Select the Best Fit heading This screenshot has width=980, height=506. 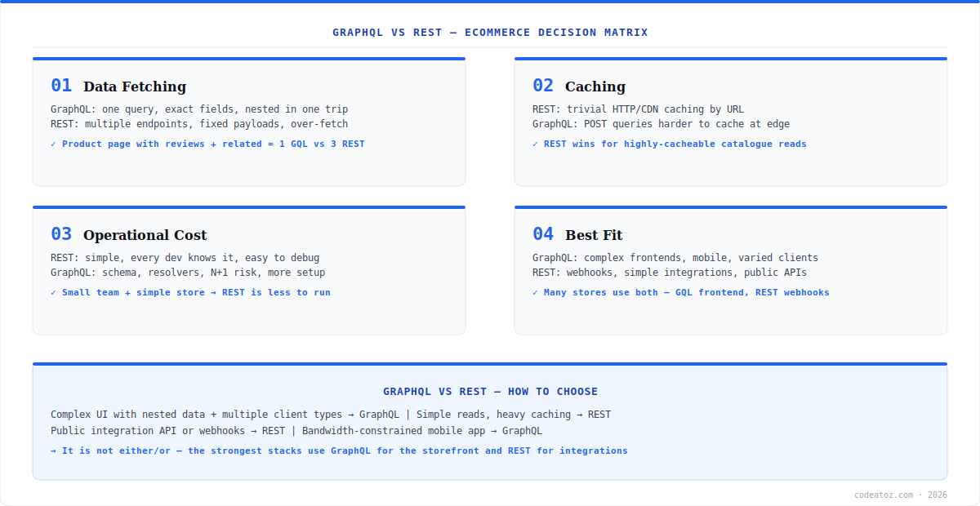[594, 235]
